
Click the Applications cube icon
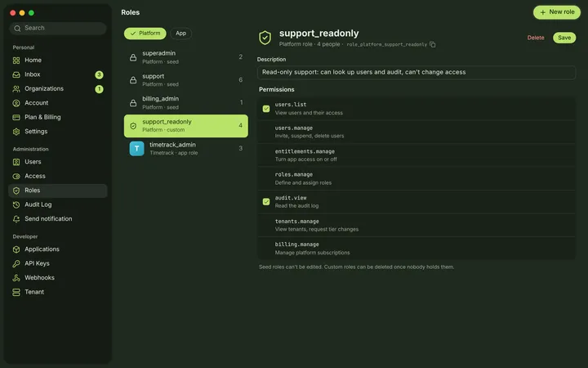point(16,249)
